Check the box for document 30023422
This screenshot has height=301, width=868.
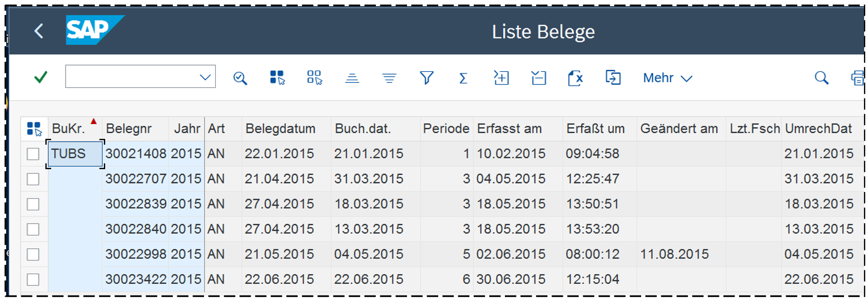pos(33,279)
